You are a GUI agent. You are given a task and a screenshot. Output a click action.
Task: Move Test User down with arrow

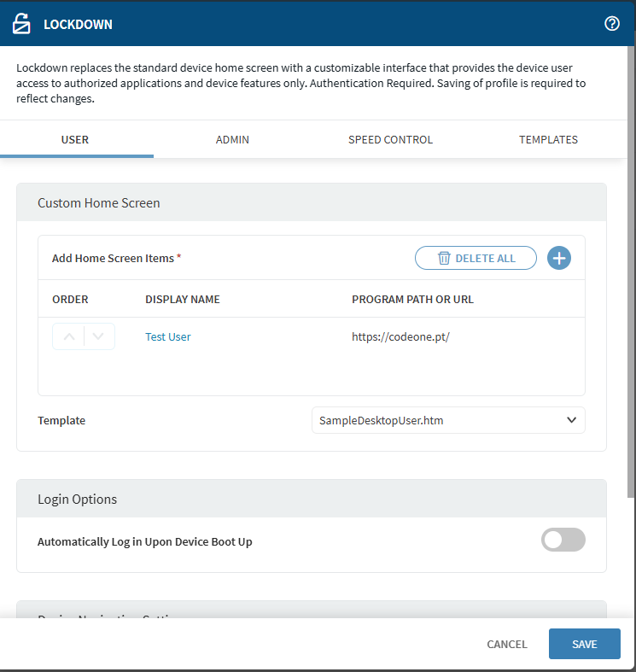(x=99, y=336)
